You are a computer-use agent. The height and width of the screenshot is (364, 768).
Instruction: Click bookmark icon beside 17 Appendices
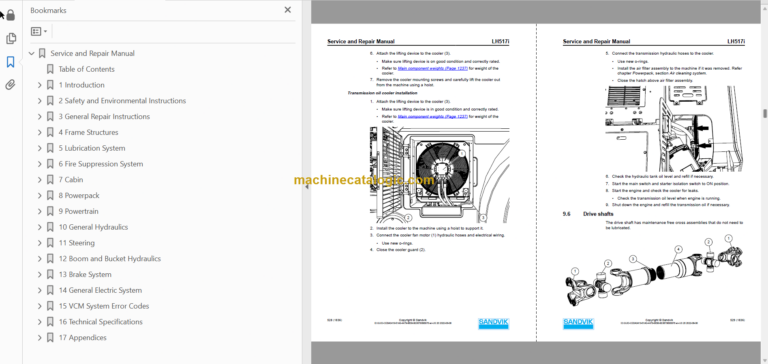50,338
